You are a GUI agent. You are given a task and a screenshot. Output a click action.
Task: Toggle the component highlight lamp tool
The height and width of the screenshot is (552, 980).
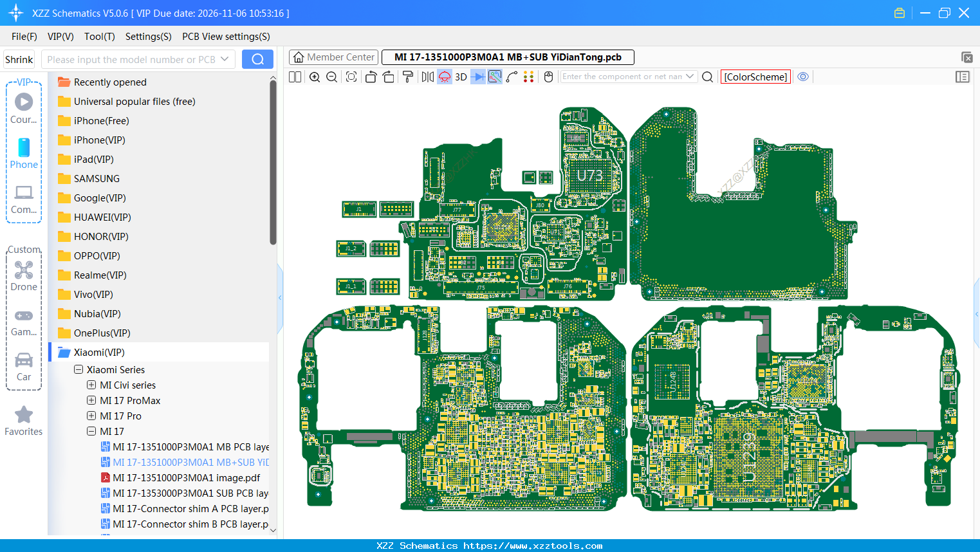pos(444,77)
